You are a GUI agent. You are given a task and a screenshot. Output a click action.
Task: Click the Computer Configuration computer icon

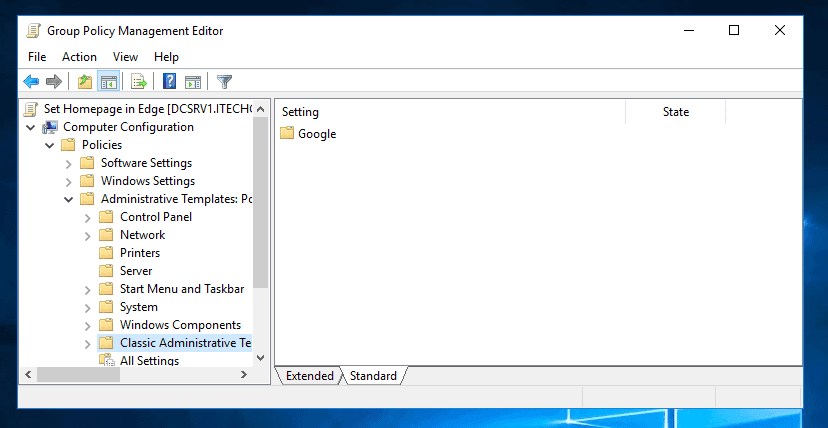coord(50,127)
